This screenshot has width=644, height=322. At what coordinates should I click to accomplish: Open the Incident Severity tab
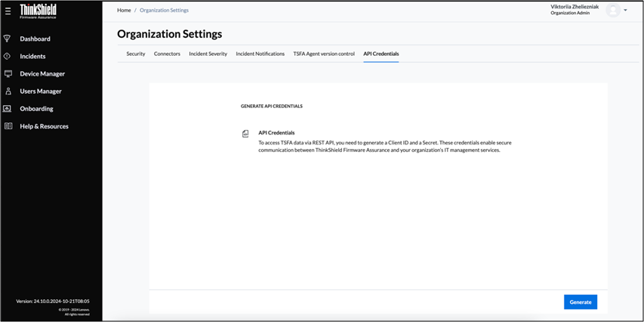(x=208, y=54)
